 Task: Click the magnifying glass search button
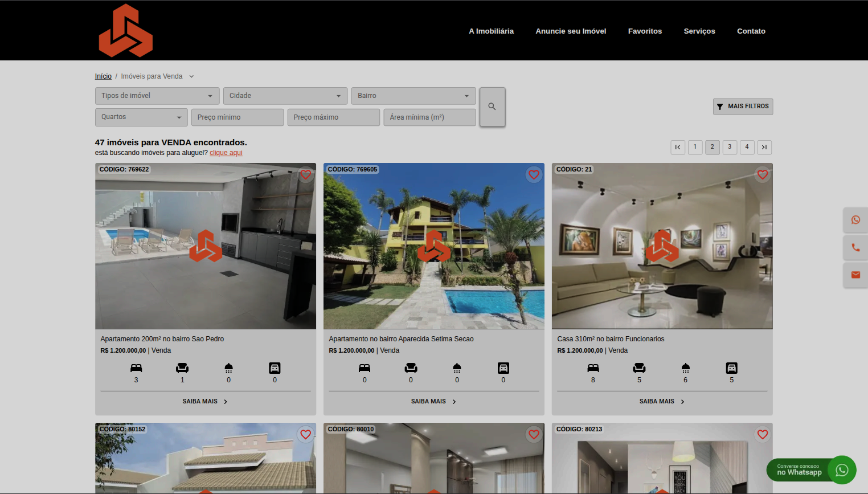tap(492, 107)
